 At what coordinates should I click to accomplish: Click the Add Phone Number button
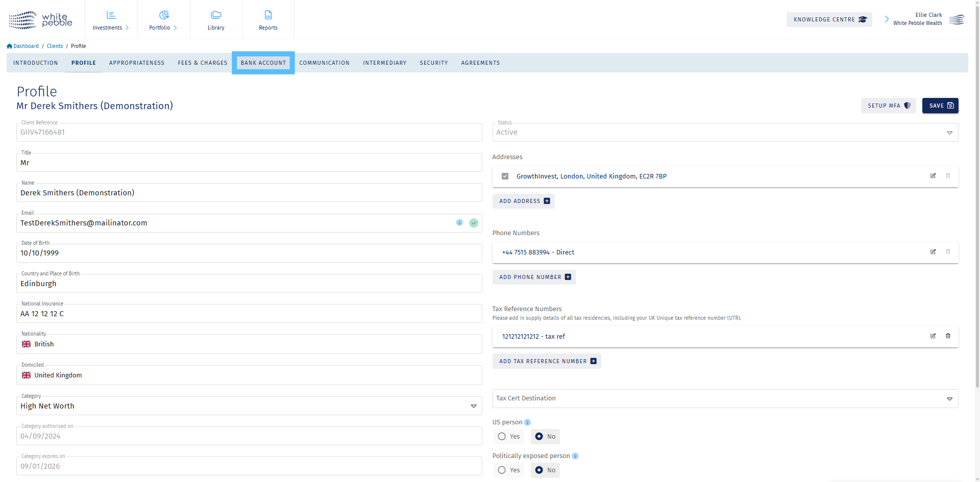click(x=534, y=277)
